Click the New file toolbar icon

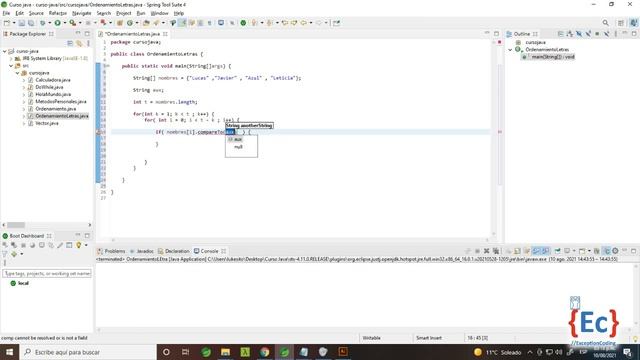click(7, 23)
